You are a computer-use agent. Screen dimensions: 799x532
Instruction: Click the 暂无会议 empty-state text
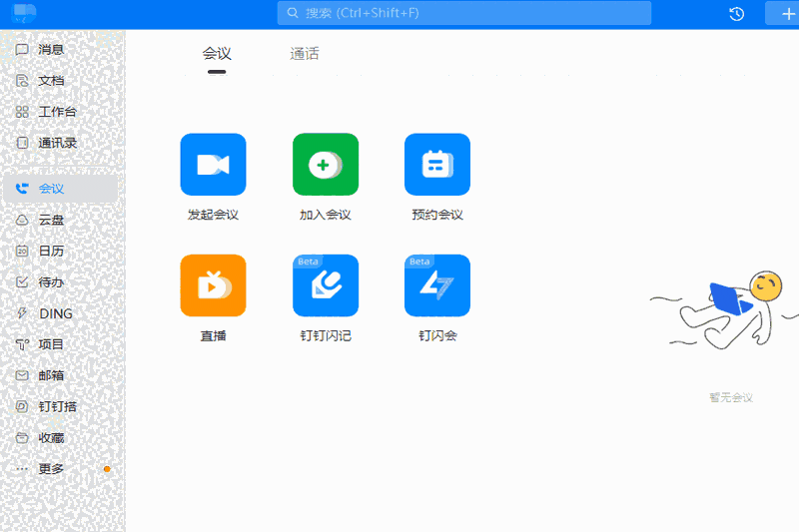coord(731,397)
